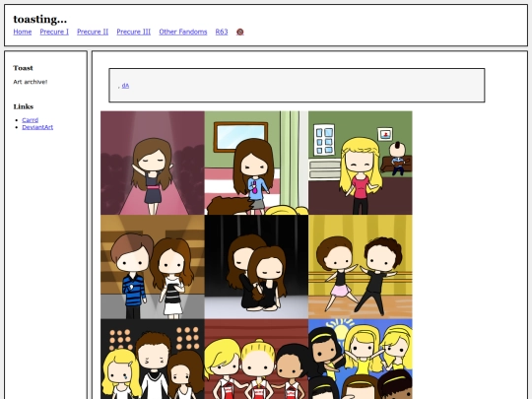Open thumbnail of trio under stage lights

153,359
